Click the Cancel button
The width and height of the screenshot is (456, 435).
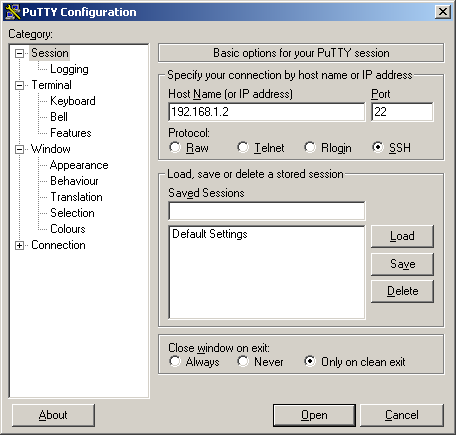coord(402,415)
